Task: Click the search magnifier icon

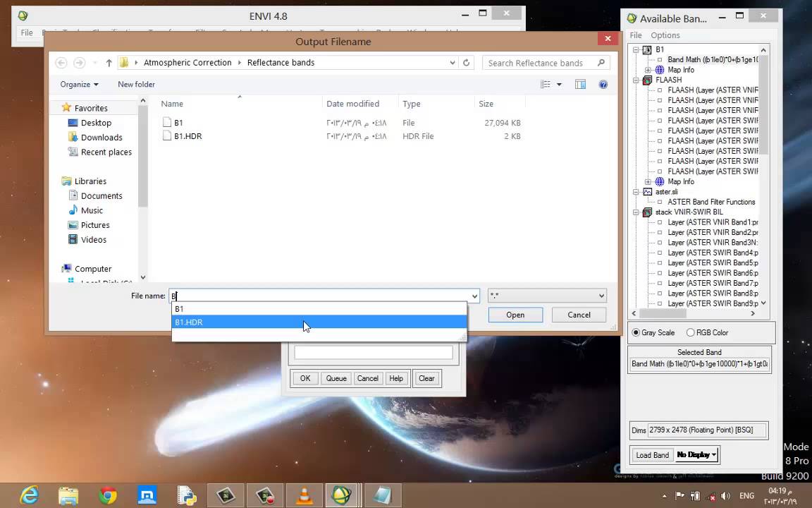Action: pos(601,63)
